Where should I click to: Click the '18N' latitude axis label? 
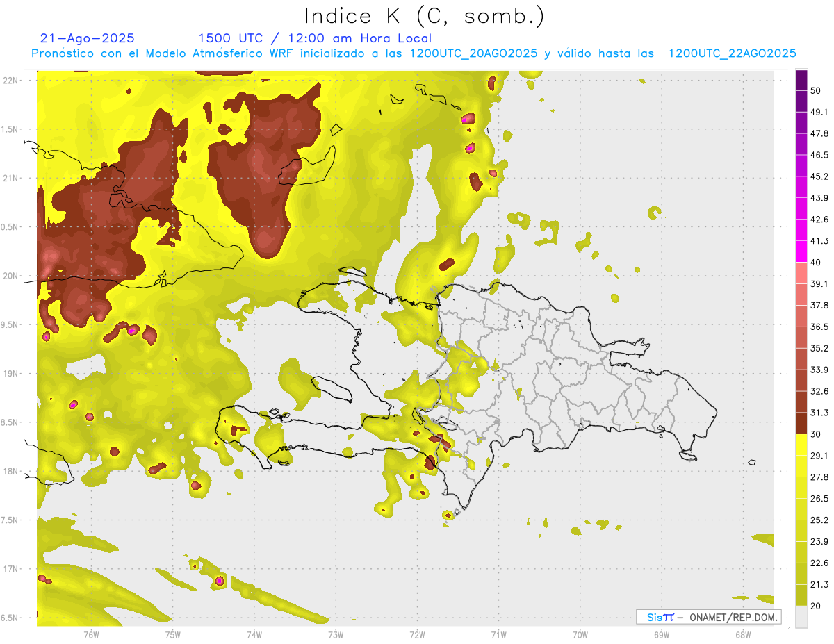[x=12, y=472]
